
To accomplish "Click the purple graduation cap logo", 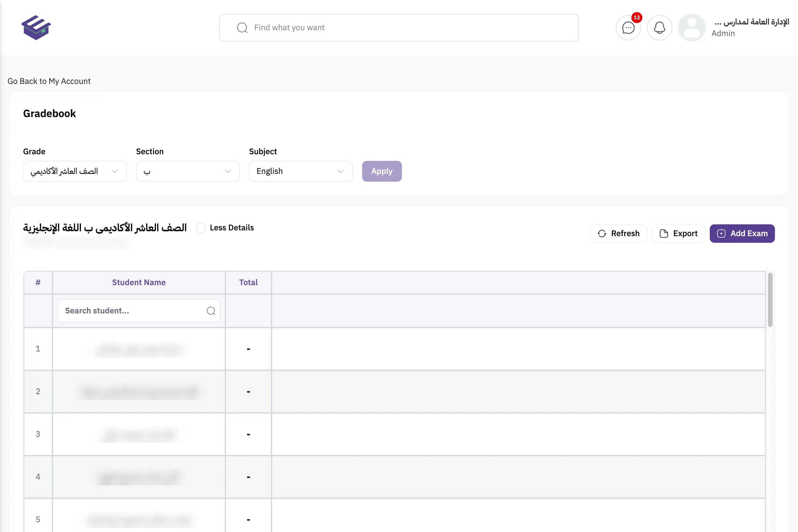I will (x=36, y=27).
